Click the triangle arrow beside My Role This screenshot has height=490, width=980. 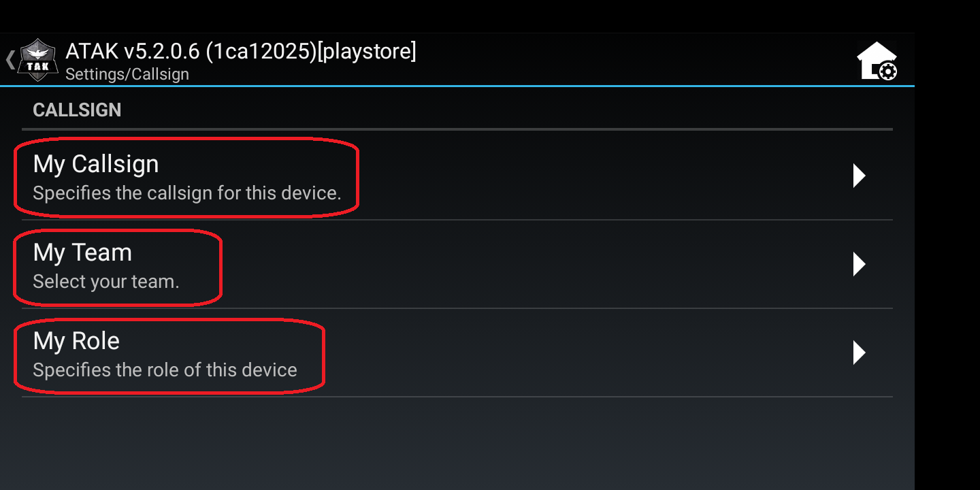859,353
